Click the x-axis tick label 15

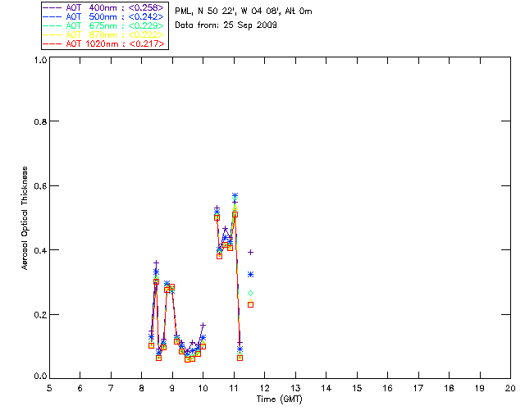pyautogui.click(x=357, y=388)
